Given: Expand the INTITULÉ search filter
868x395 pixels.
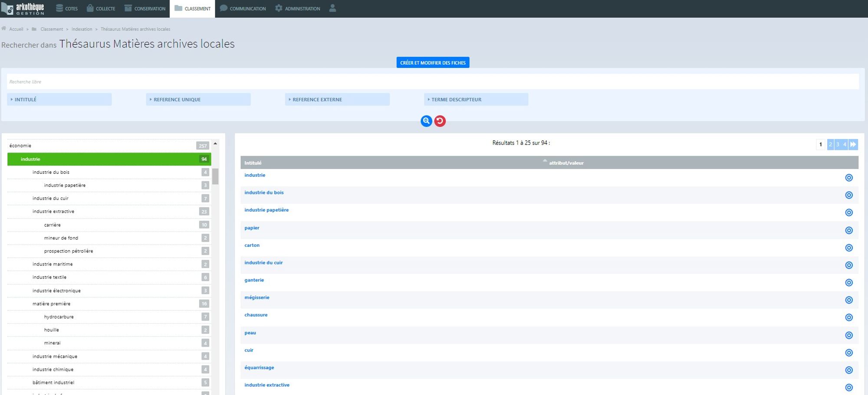Looking at the screenshot, I should 59,100.
